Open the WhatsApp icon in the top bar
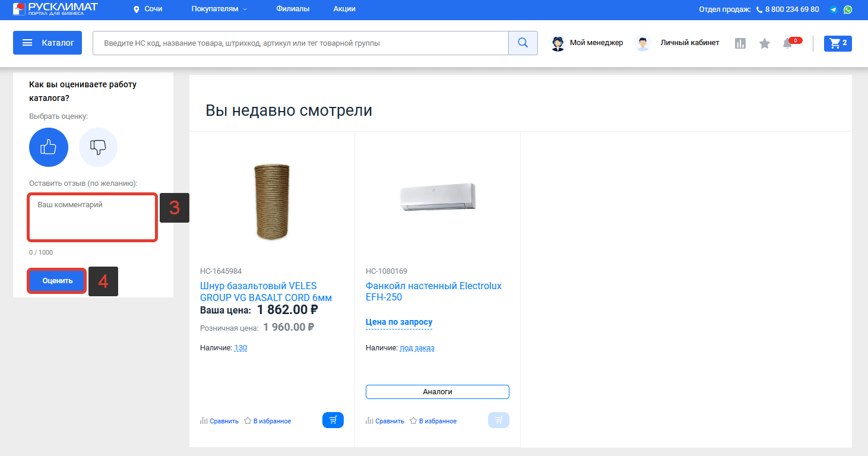 click(x=848, y=9)
